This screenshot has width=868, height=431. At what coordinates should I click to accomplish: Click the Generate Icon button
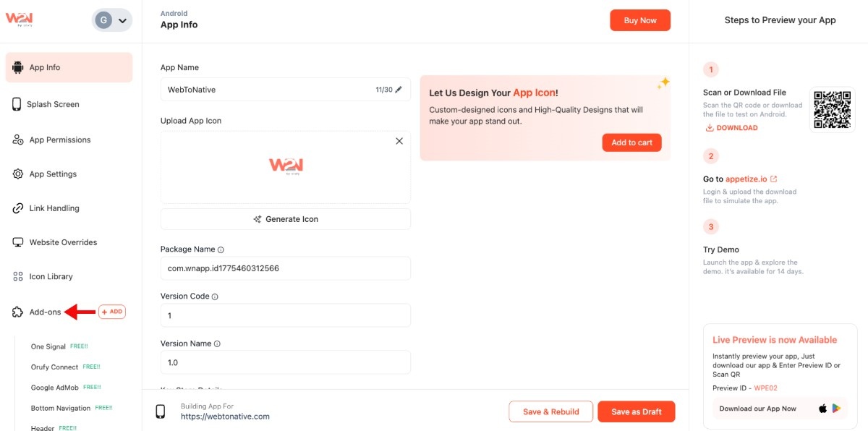(286, 219)
